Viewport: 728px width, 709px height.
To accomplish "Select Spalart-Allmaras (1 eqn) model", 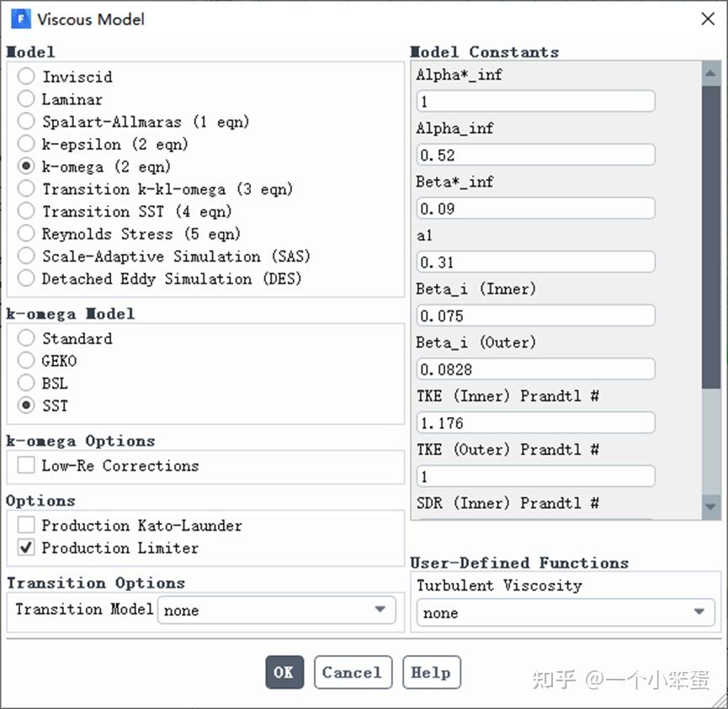I will point(27,122).
